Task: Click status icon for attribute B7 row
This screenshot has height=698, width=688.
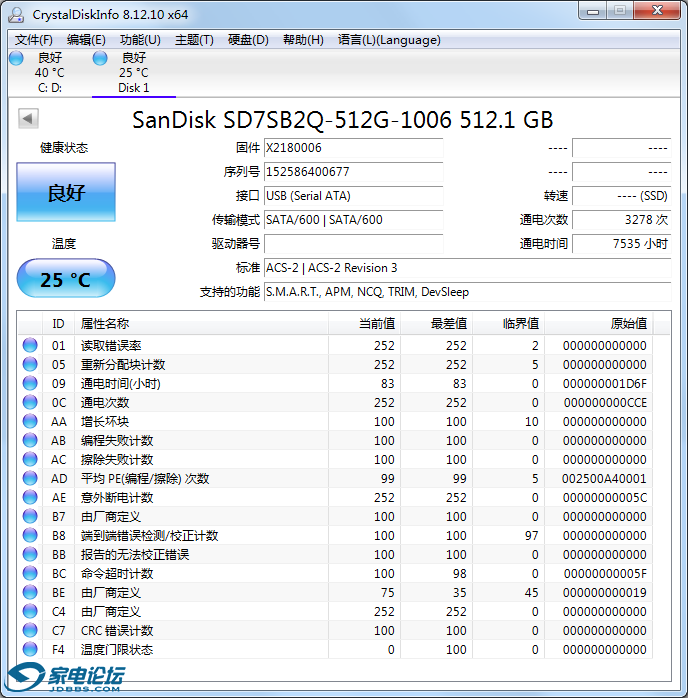Action: 30,516
